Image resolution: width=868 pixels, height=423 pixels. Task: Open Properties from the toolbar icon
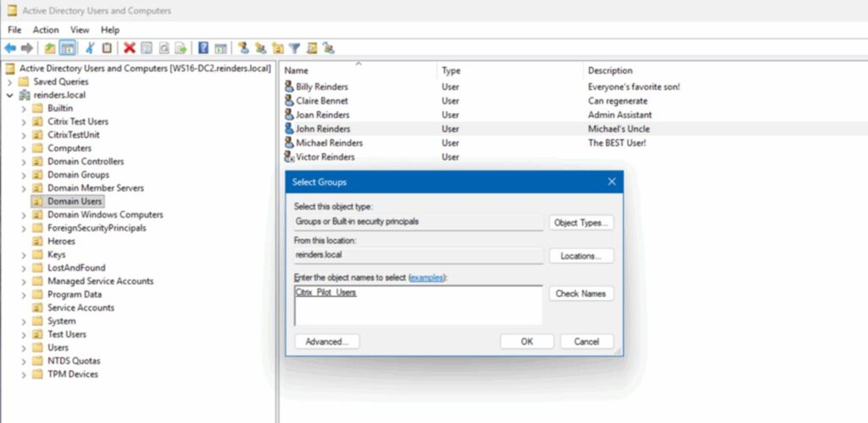[x=146, y=48]
